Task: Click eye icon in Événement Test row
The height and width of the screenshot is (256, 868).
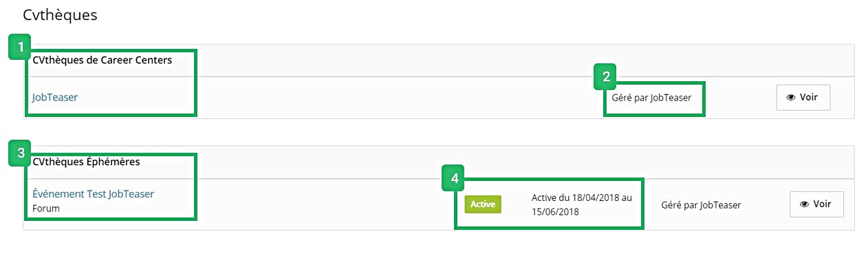Action: coord(805,204)
